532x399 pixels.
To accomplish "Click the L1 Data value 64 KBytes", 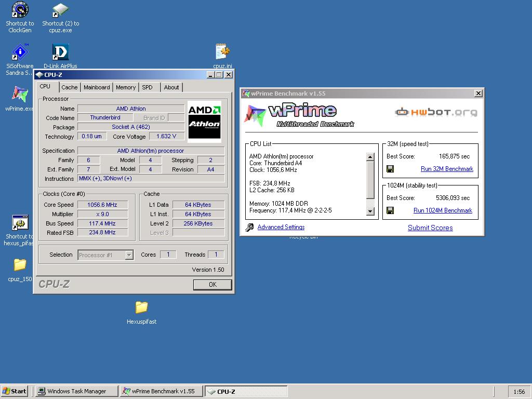I will pos(198,205).
